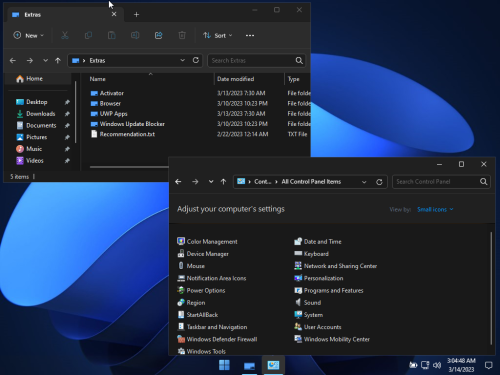Screen dimensions: 500x375
Task: Click the Copy icon in Explorer toolbar
Action: 88,35
